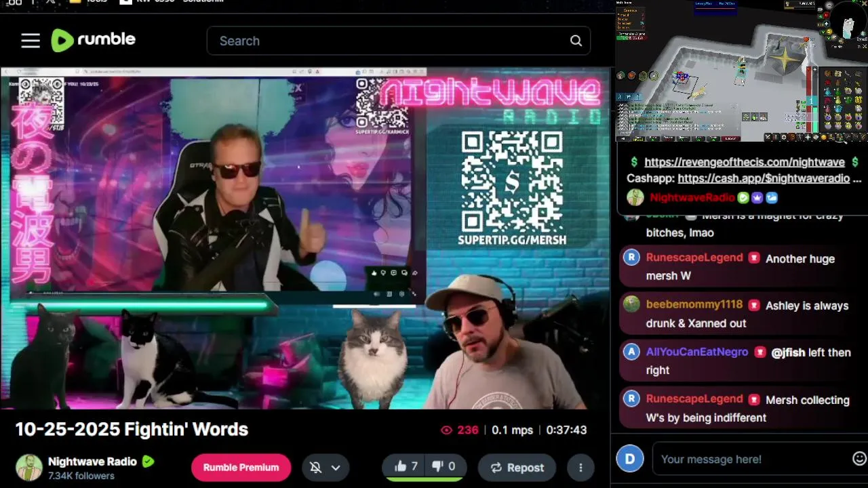Click the search magnifier icon
This screenshot has height=488, width=868.
[x=576, y=41]
